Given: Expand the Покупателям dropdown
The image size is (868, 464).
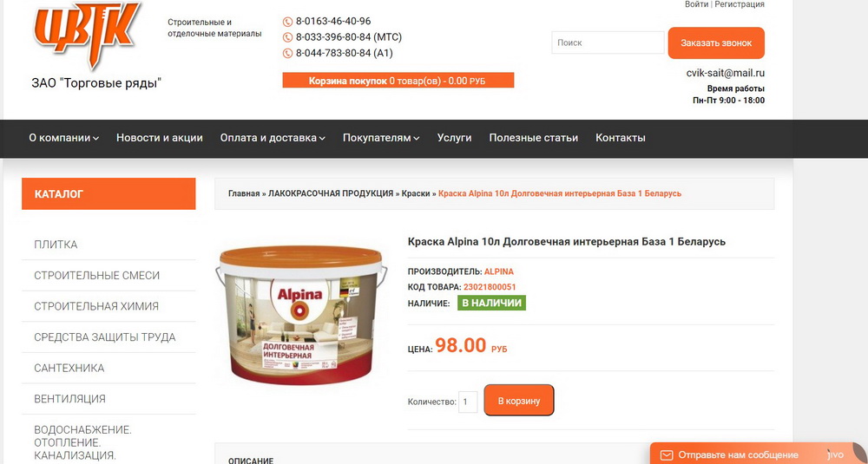Looking at the screenshot, I should coord(381,138).
